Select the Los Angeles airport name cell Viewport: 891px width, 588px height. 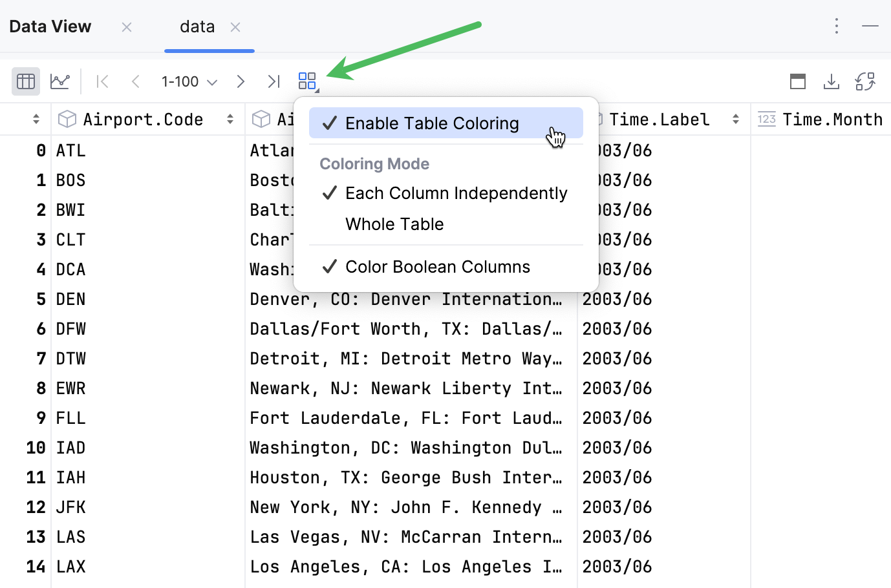pos(411,567)
